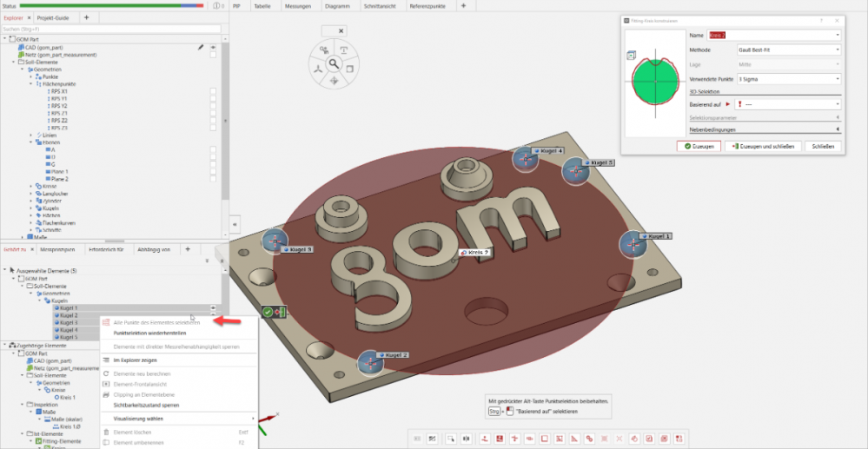Click the green checkmark widget in 3D view
Viewport: 868px width, 449px height.
tap(268, 312)
